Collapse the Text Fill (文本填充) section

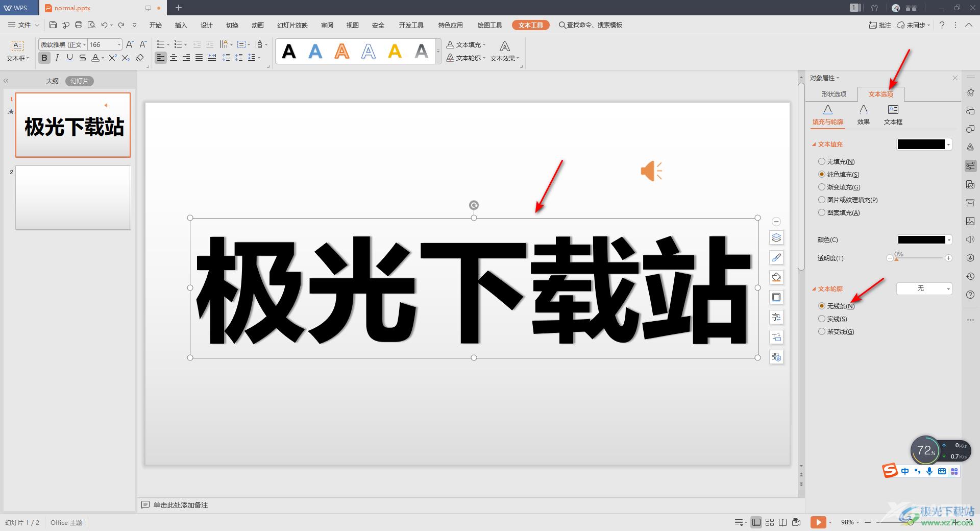coord(814,144)
